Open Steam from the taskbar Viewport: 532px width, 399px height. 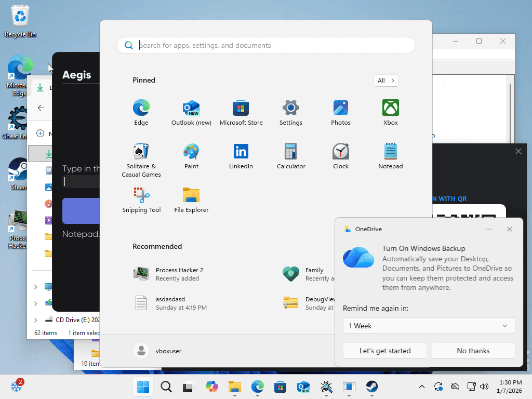[x=372, y=387]
